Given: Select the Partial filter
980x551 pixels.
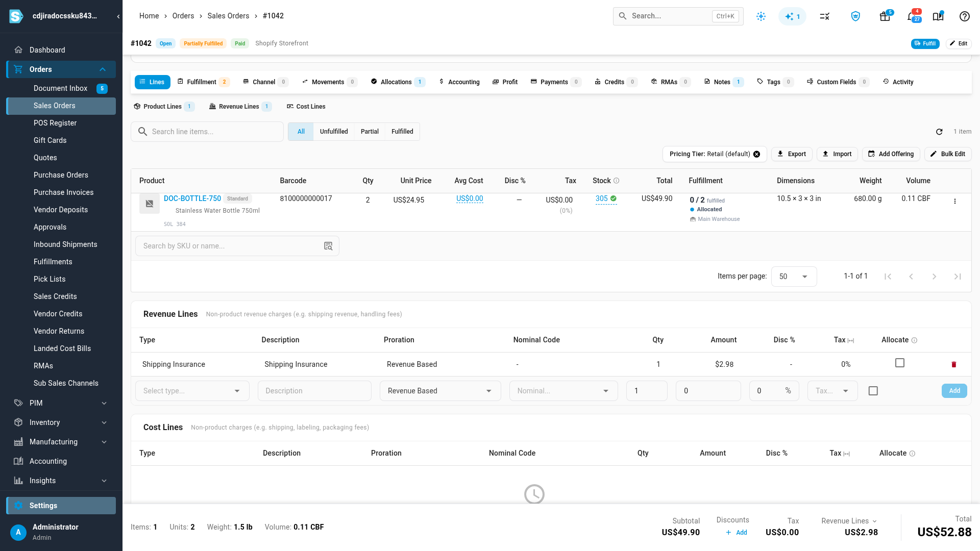Looking at the screenshot, I should tap(370, 132).
